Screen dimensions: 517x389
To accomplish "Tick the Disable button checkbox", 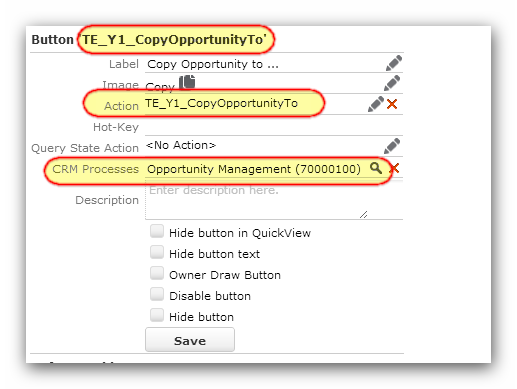I will (x=157, y=294).
